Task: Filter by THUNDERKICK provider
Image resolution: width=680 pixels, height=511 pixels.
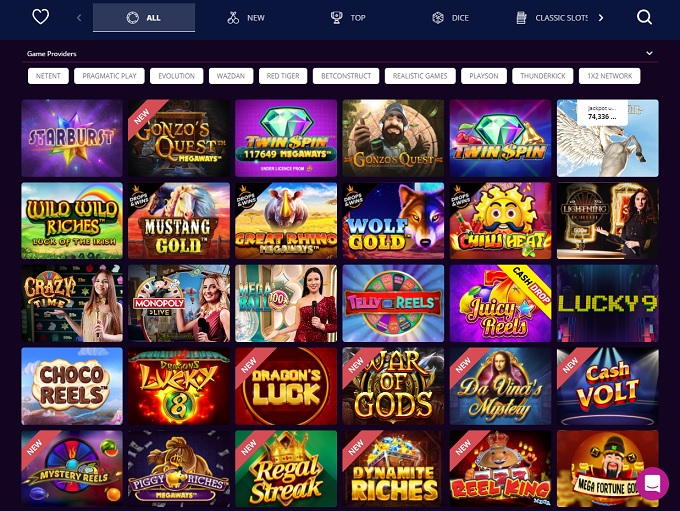Action: pyautogui.click(x=543, y=76)
